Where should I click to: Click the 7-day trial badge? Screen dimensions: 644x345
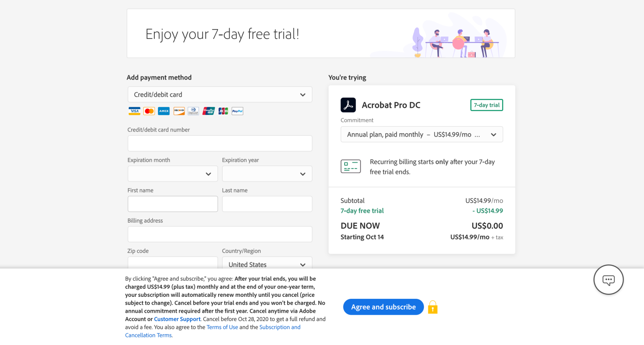click(486, 105)
